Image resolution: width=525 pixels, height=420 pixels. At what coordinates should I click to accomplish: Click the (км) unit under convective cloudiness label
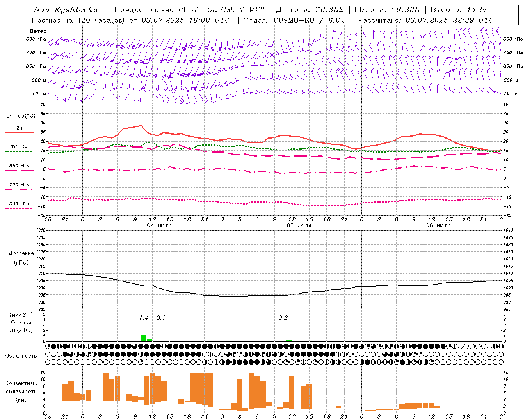tap(21, 399)
